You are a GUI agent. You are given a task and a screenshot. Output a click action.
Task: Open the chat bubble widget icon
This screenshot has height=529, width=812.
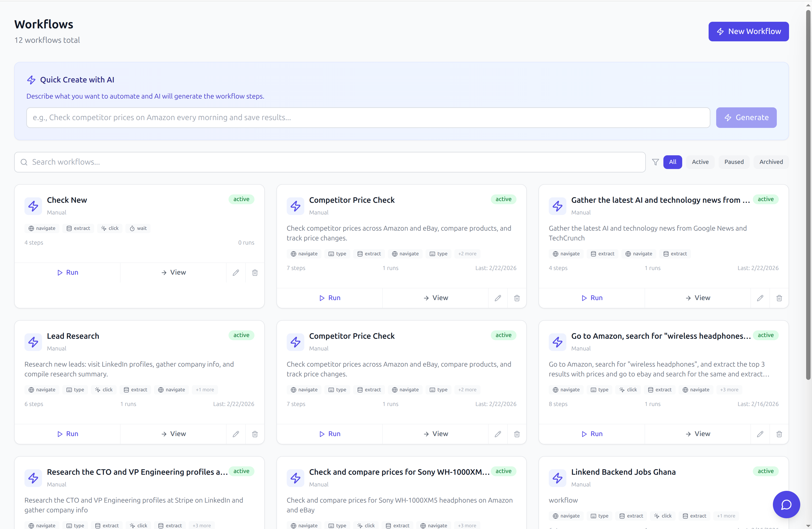786,504
